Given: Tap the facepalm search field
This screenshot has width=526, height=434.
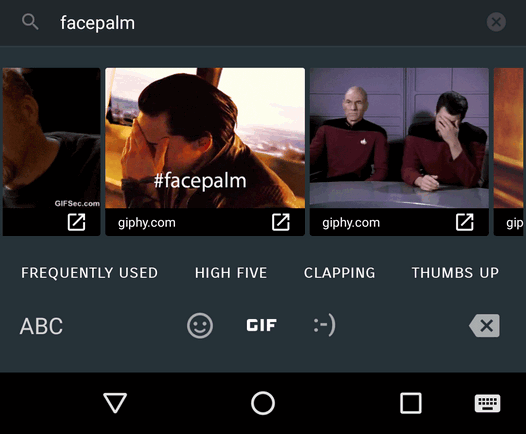Looking at the screenshot, I should (x=263, y=23).
